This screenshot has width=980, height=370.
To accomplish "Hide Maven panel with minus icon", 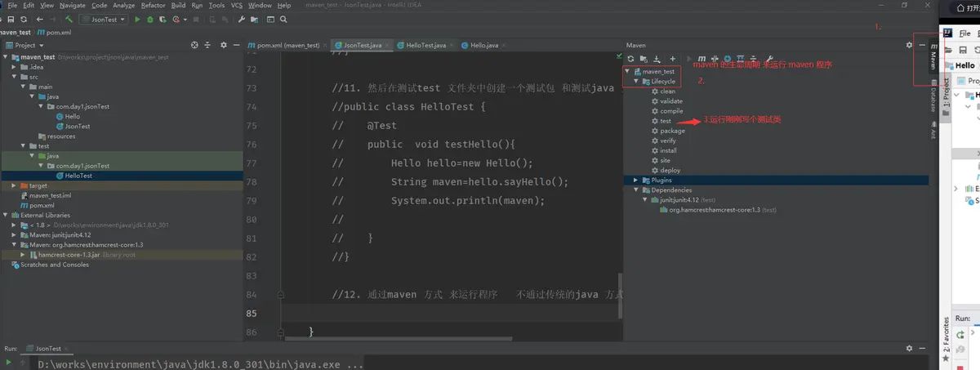I will click(922, 45).
